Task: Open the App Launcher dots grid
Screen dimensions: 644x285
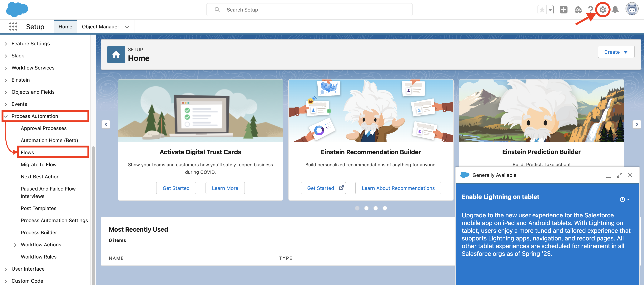Action: pos(13,27)
